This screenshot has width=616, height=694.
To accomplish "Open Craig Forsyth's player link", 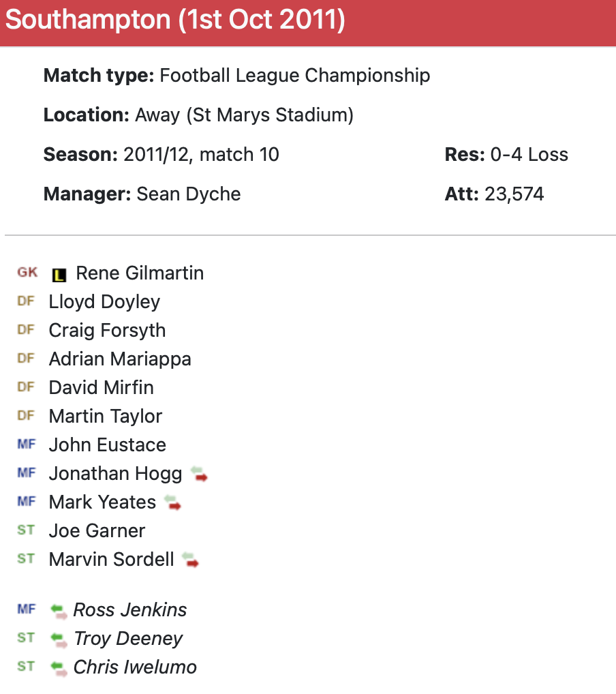I will pos(107,331).
